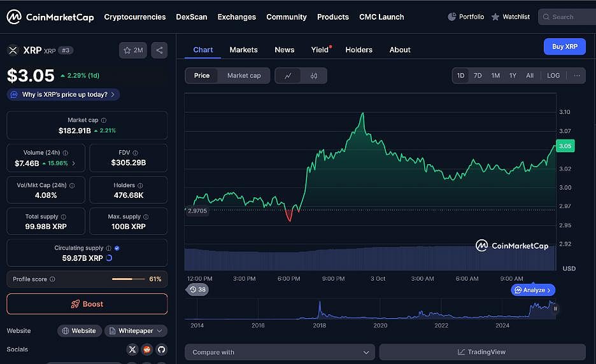
Task: Click the XRP coin logo
Action: click(x=13, y=50)
